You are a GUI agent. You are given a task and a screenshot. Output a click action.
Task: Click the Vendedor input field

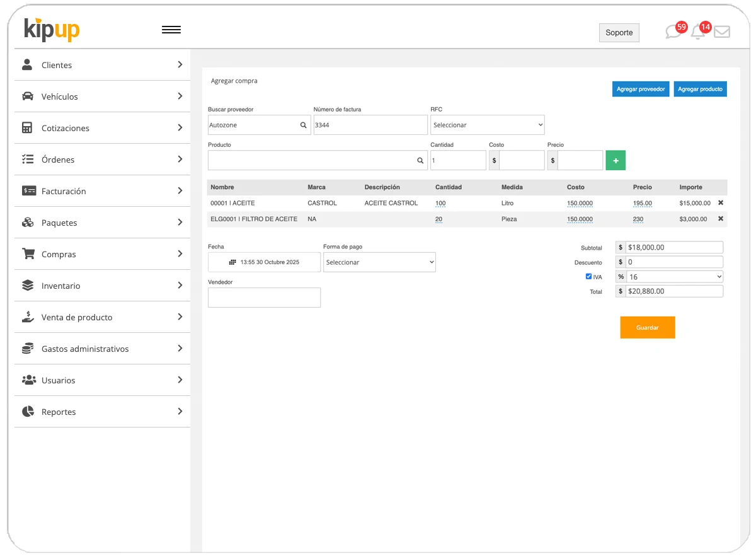click(264, 297)
